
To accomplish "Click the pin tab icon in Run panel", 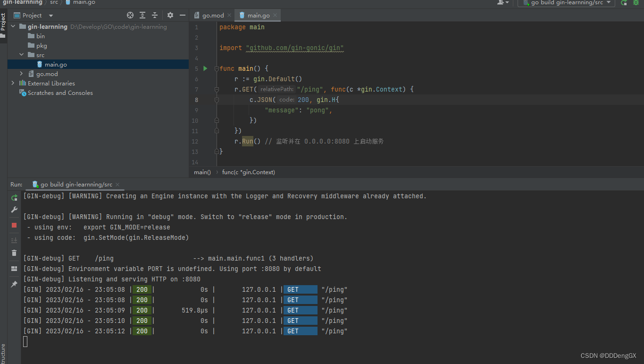I will 14,284.
